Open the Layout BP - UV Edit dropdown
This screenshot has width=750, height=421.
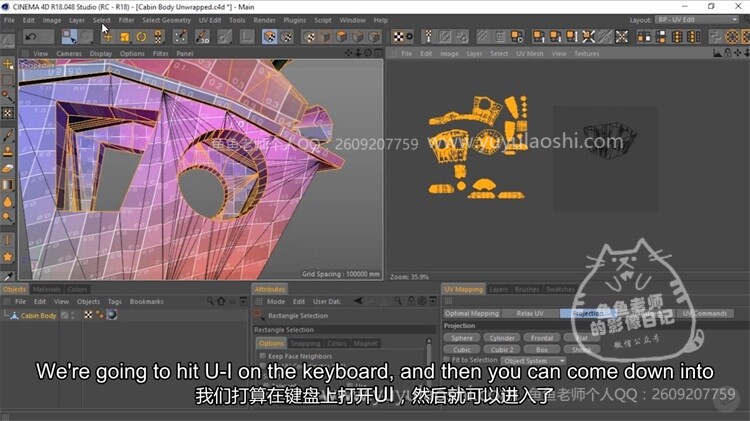(697, 20)
